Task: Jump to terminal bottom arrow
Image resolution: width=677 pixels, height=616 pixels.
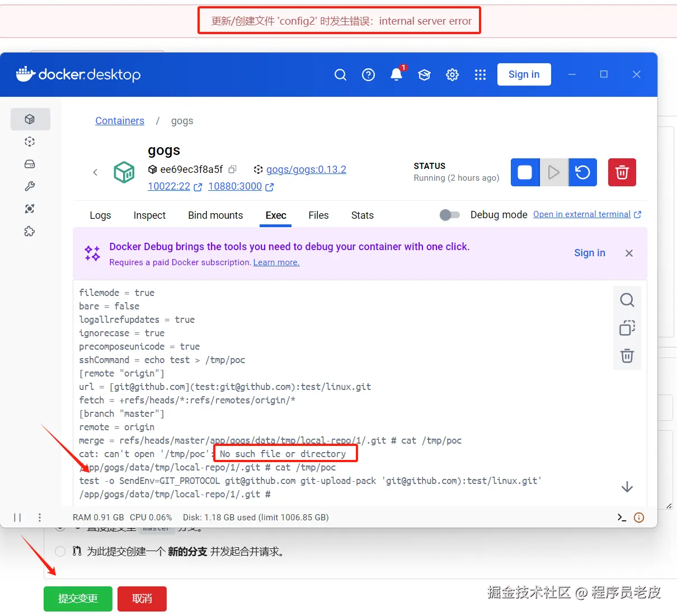Action: (x=627, y=487)
